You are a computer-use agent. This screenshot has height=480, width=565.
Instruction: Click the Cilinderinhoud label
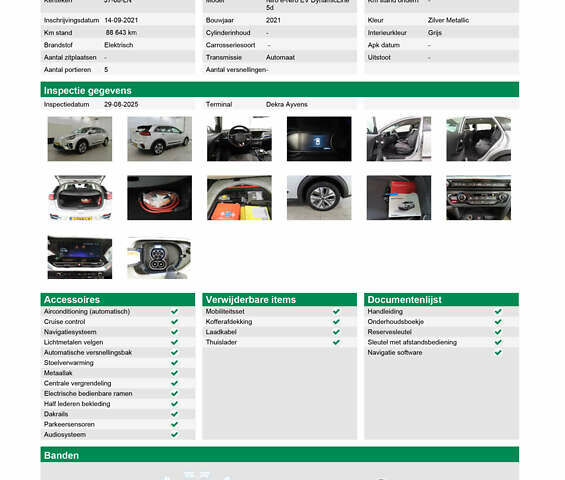click(x=228, y=33)
